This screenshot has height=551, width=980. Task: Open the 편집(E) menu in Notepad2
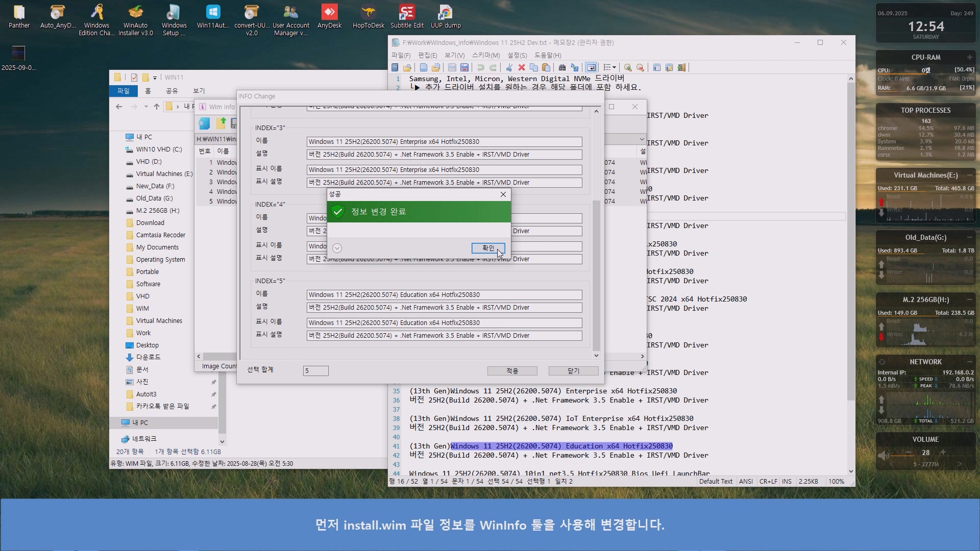click(x=428, y=55)
